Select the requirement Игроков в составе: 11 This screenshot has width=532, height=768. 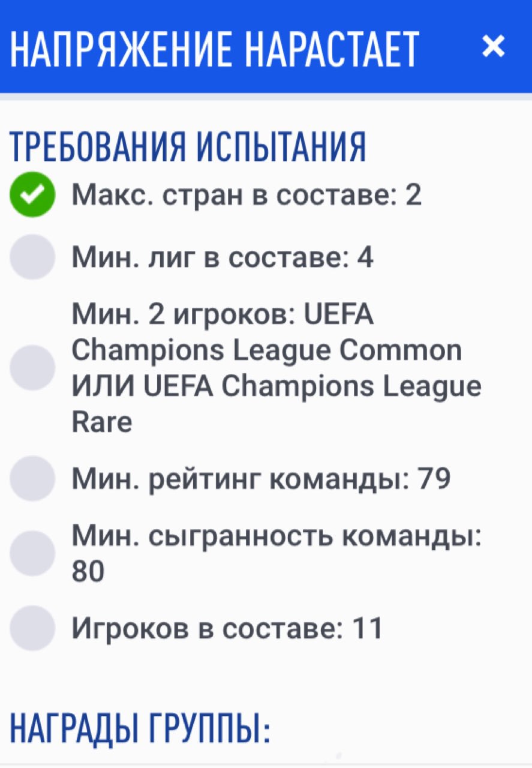pyautogui.click(x=227, y=628)
